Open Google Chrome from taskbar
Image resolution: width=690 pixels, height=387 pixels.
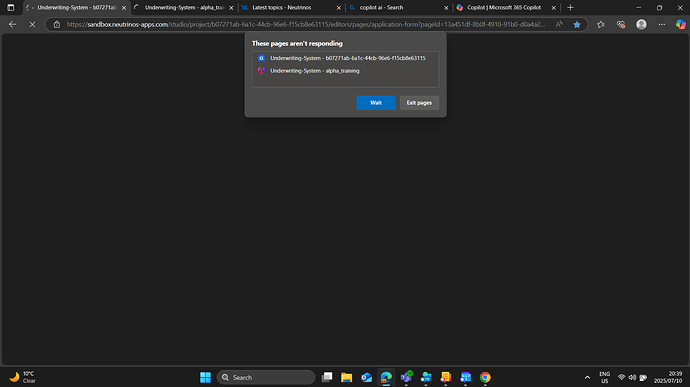[485, 377]
